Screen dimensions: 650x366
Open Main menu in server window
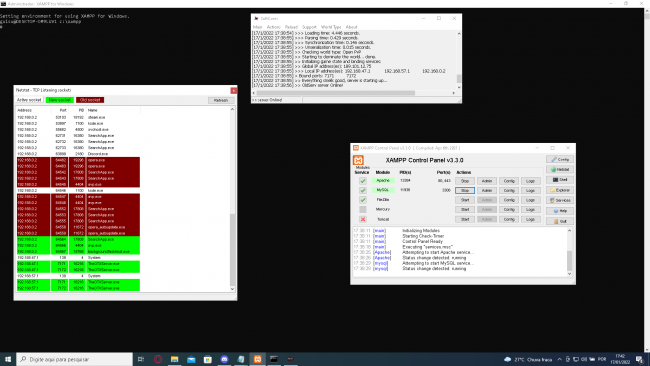point(257,27)
